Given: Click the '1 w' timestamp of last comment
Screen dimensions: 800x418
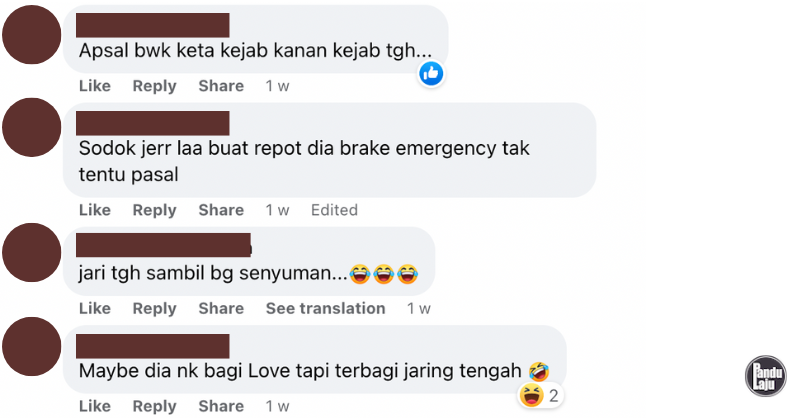Looking at the screenshot, I should (277, 406).
